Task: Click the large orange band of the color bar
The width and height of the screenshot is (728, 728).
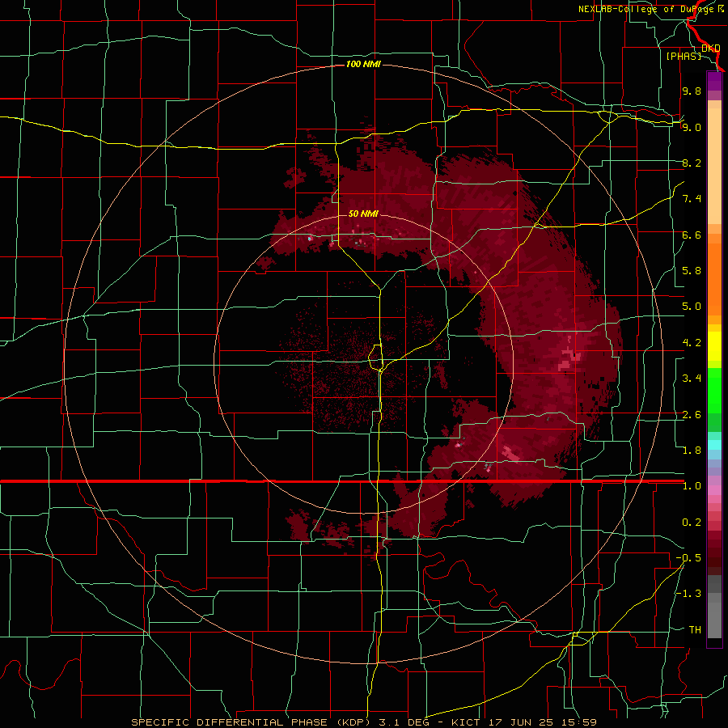Action: [x=714, y=279]
